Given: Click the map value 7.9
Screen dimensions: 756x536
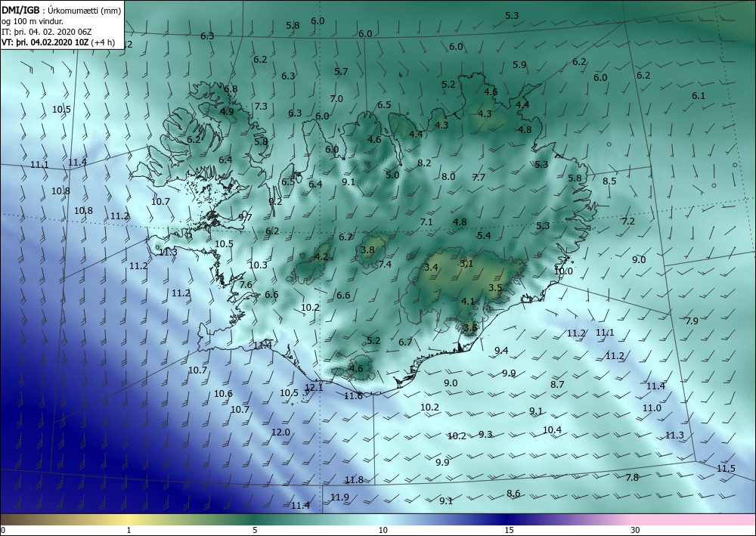Looking at the screenshot, I should (692, 321).
